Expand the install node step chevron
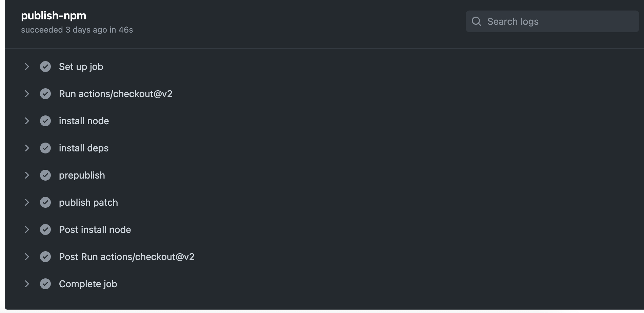 tap(27, 121)
